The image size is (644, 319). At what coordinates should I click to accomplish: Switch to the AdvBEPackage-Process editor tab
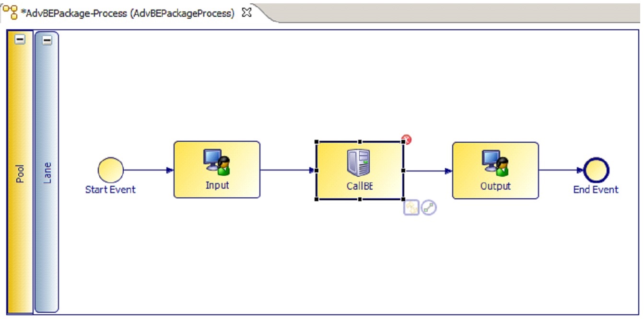coord(127,13)
